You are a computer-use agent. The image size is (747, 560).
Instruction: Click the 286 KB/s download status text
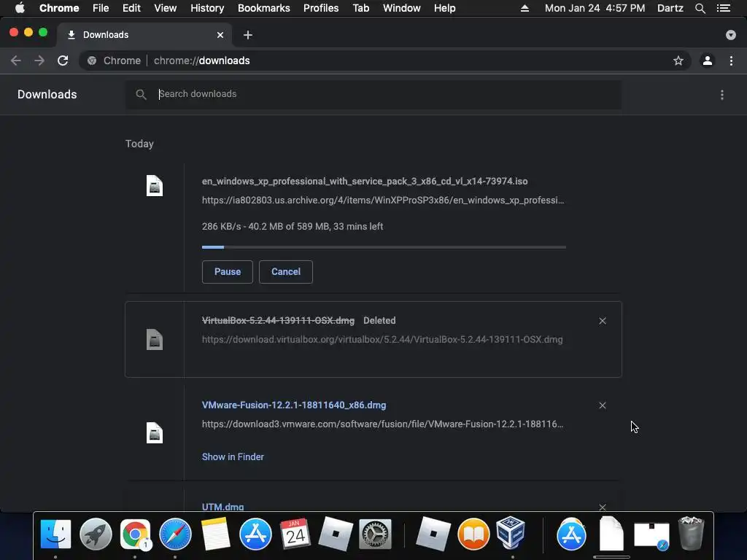pos(293,227)
